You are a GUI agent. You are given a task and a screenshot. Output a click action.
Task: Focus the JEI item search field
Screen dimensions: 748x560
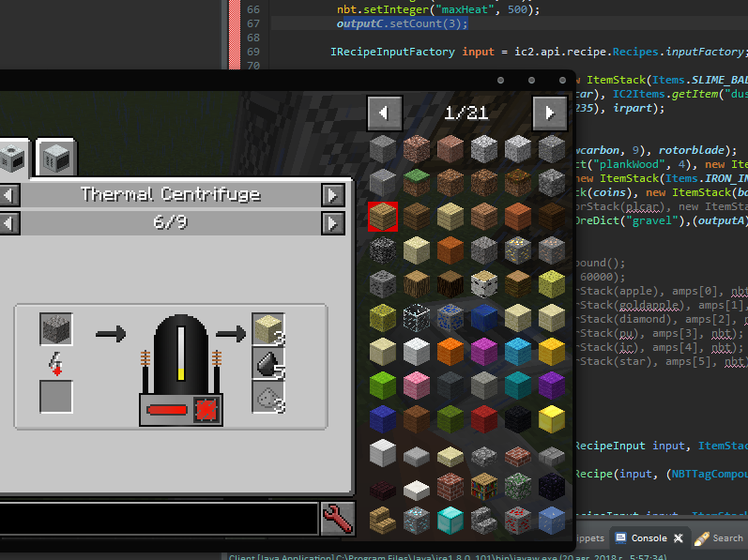tap(158, 519)
